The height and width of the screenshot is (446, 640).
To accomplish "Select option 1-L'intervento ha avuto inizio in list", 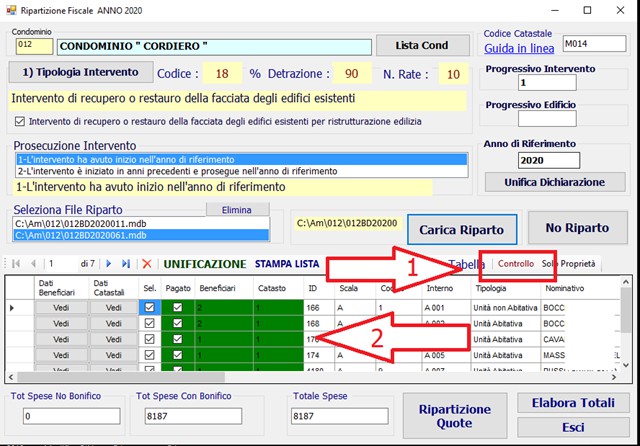I will pos(242,160).
